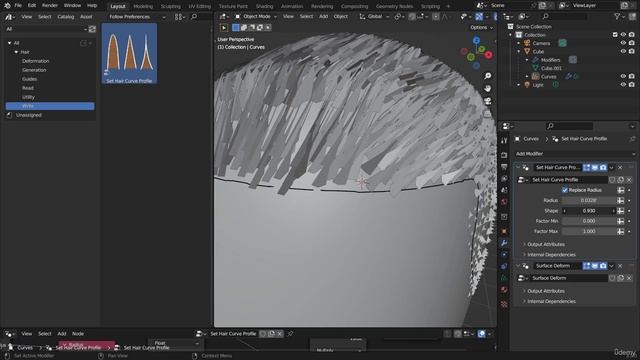
Task: Click the attribute toggle icon beside Factor Max
Action: click(620, 231)
